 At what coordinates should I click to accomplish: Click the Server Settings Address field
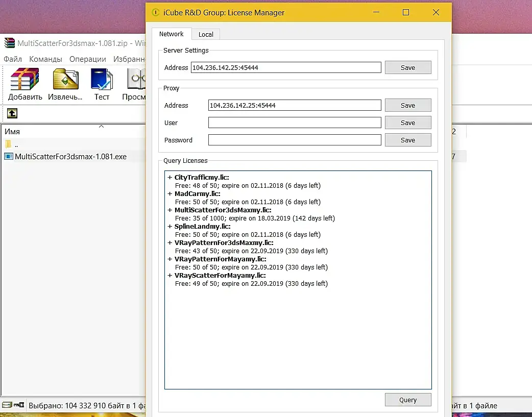(286, 67)
